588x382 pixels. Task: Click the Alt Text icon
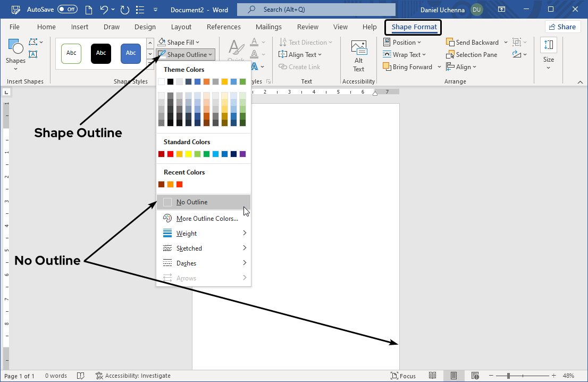[x=359, y=48]
